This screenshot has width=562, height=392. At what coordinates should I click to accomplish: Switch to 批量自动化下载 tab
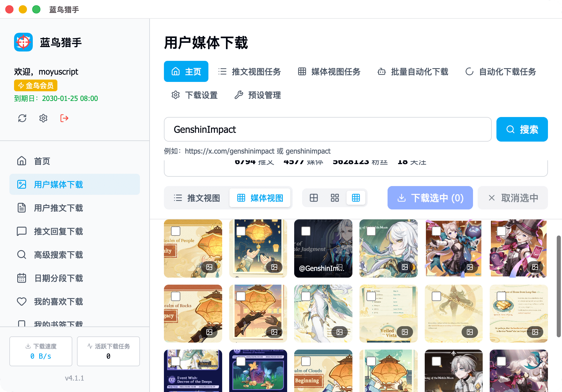[413, 72]
